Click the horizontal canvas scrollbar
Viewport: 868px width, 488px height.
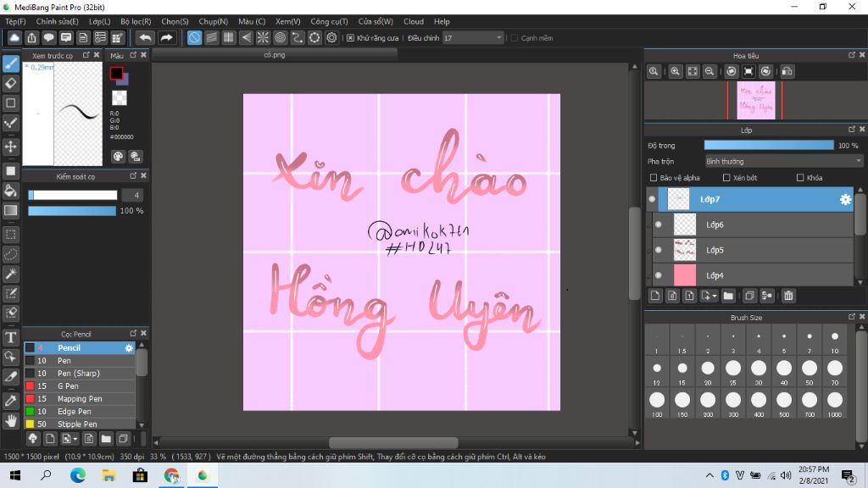point(393,442)
